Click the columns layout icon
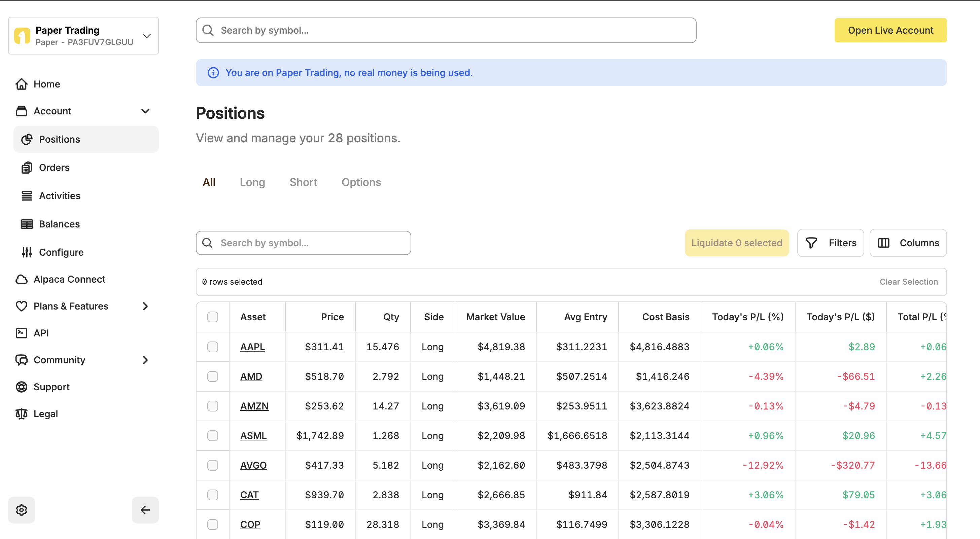Image resolution: width=980 pixels, height=539 pixels. click(x=883, y=243)
